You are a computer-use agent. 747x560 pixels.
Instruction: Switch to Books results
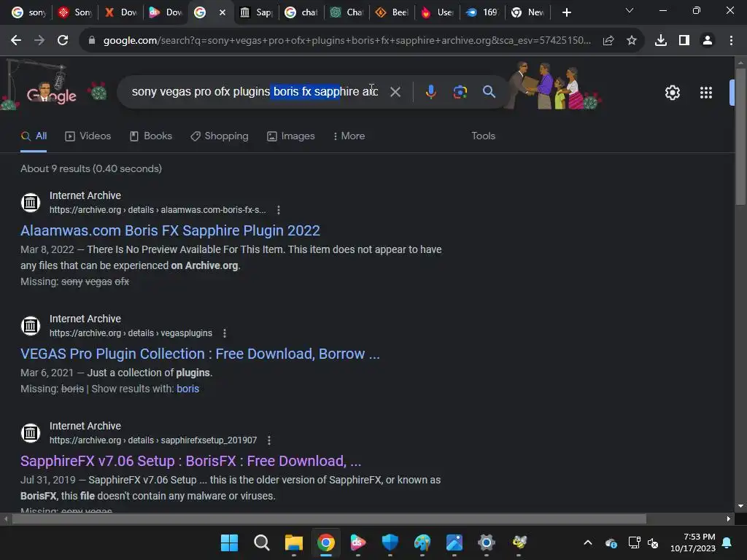[x=150, y=136]
